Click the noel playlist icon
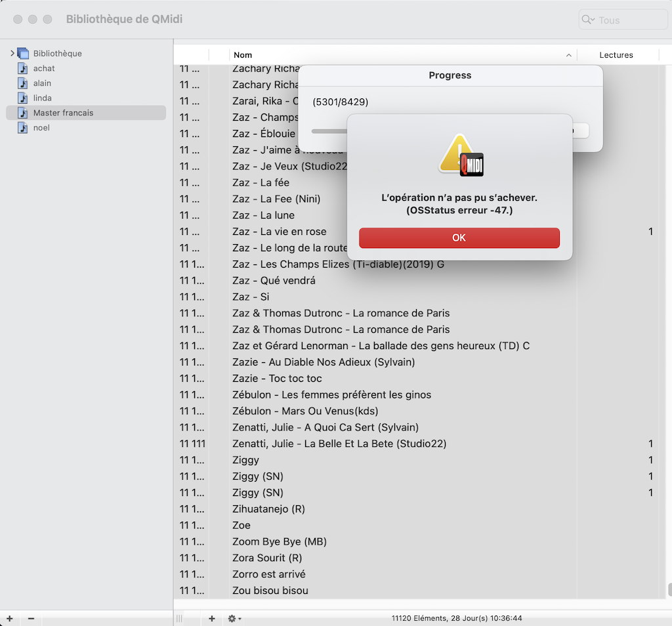Image resolution: width=672 pixels, height=626 pixels. click(x=23, y=128)
